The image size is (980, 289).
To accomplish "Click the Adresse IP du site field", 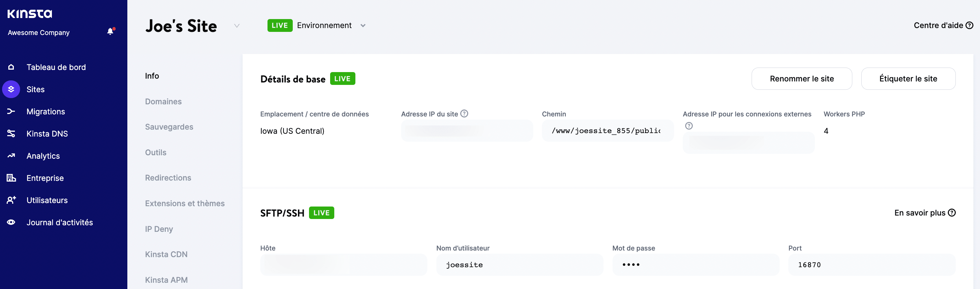I will click(x=467, y=131).
